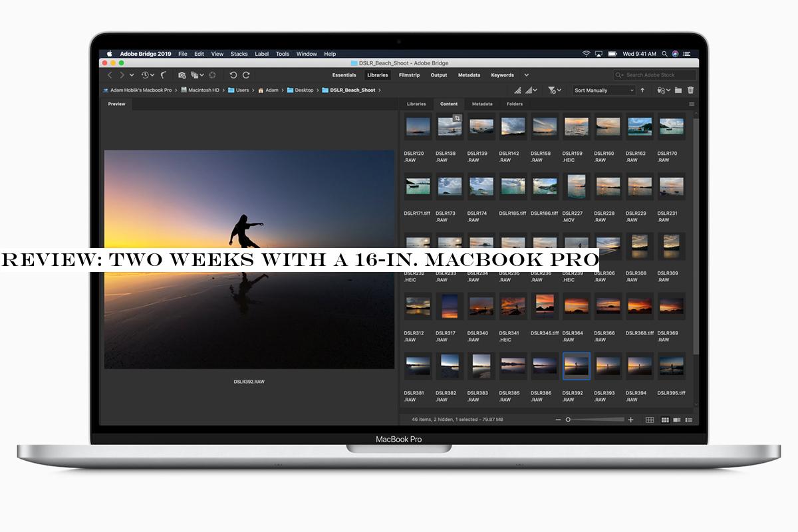Open the recent files clock icon

pyautogui.click(x=144, y=75)
